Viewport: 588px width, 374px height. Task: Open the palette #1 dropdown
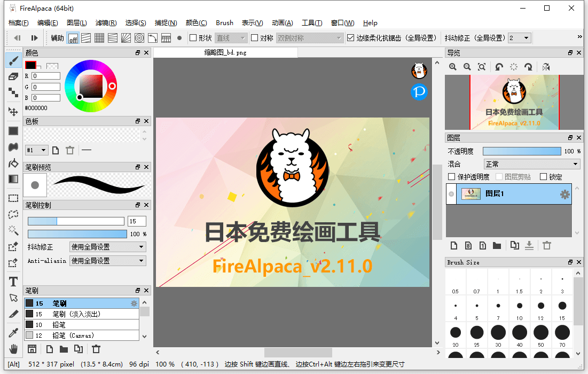[36, 150]
